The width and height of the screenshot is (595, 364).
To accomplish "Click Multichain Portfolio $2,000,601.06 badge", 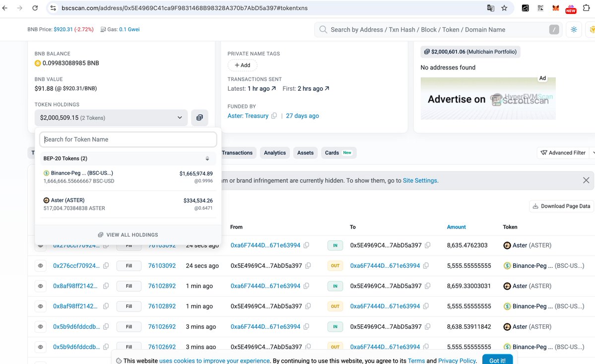I will 470,52.
